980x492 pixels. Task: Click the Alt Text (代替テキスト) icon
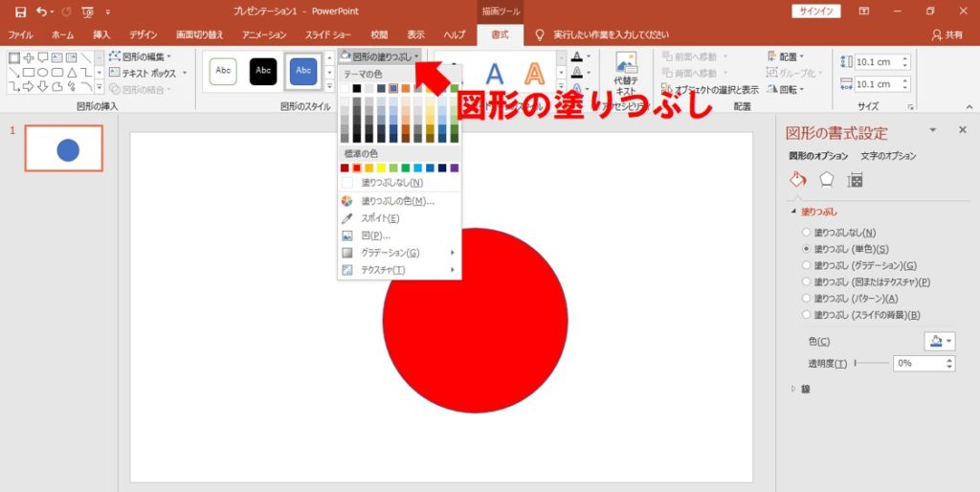coord(626,72)
